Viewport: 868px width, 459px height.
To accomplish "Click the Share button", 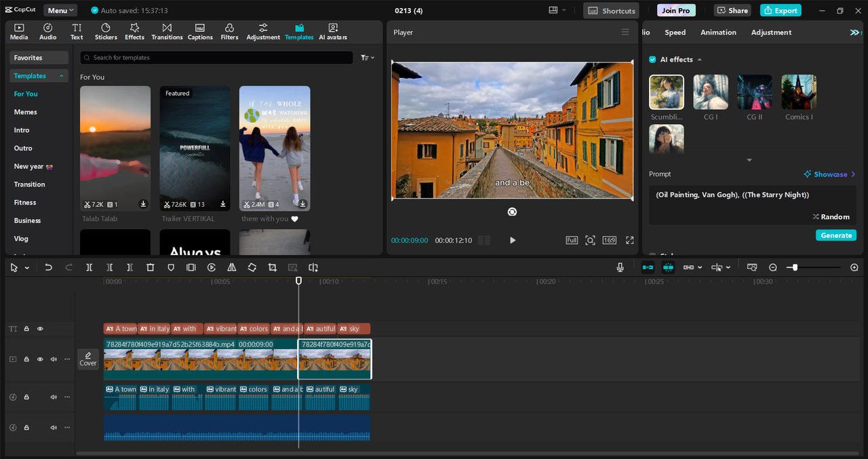I will [x=732, y=10].
